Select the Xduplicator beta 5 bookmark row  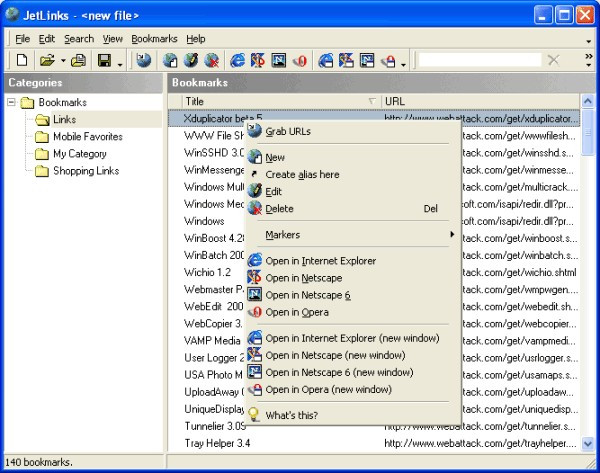374,119
